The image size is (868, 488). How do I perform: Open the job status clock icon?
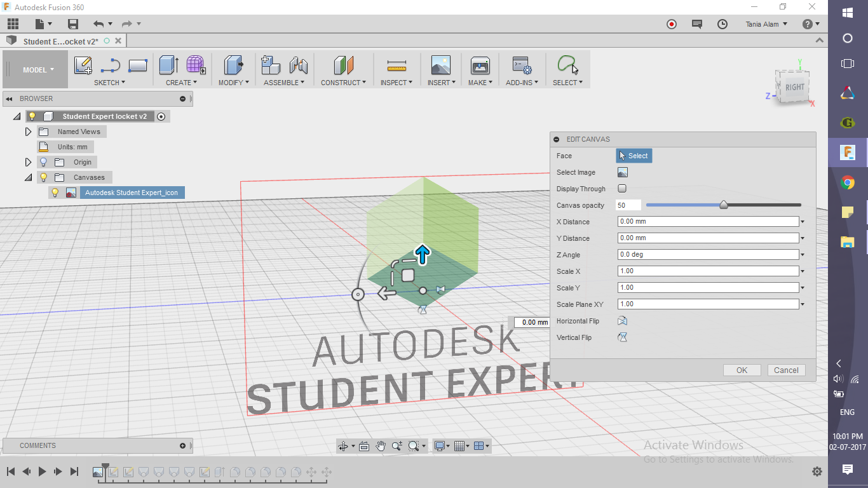(x=722, y=24)
